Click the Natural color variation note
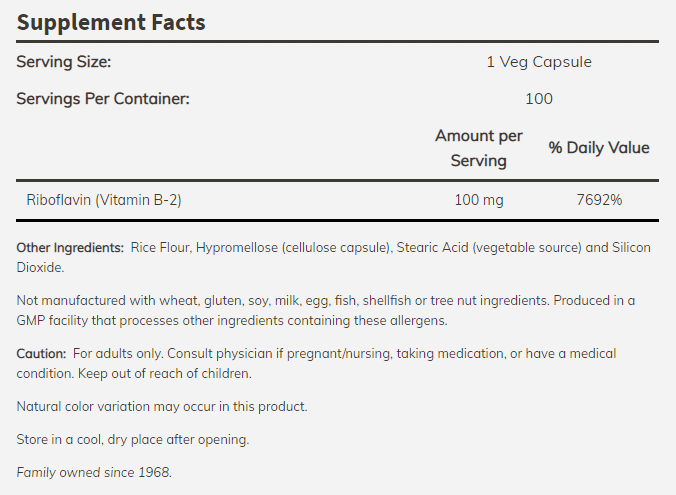The width and height of the screenshot is (676, 495). pyautogui.click(x=162, y=407)
